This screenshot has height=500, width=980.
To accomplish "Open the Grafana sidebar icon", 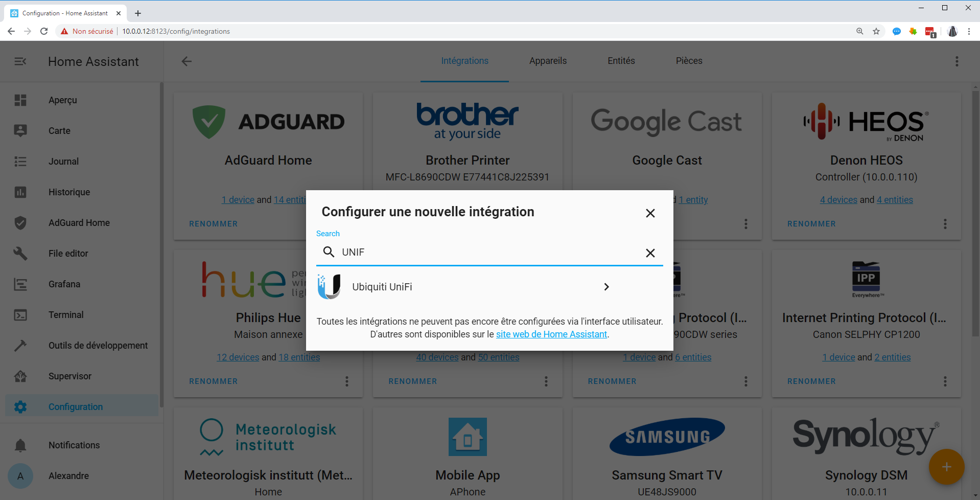I will (x=20, y=284).
